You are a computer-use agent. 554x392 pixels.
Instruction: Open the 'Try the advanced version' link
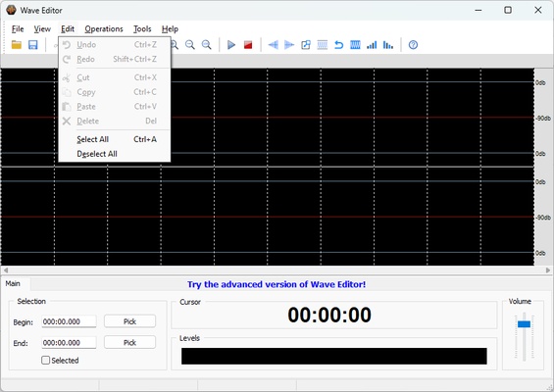[x=277, y=284]
